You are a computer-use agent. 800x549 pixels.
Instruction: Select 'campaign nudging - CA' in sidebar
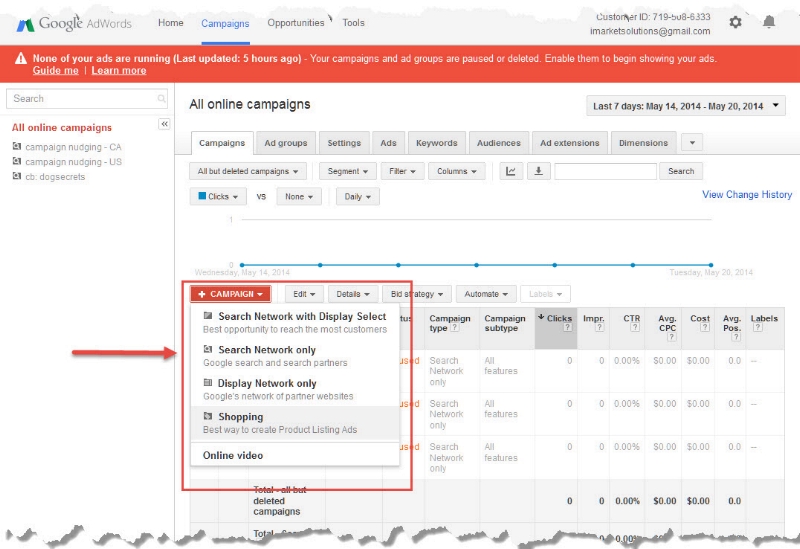[72, 147]
